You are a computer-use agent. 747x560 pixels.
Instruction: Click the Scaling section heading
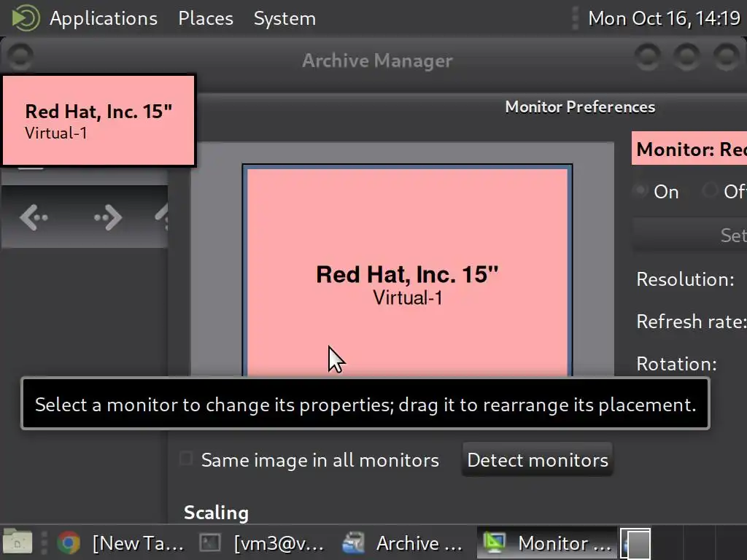[216, 513]
